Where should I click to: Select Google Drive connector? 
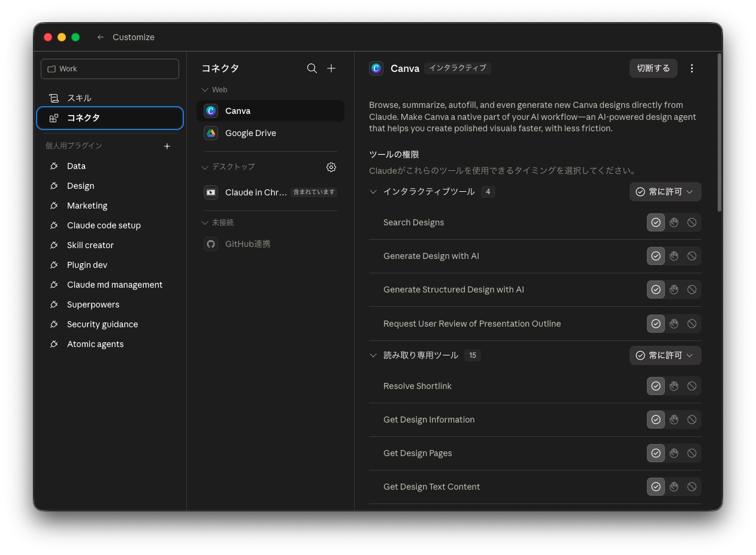tap(270, 133)
